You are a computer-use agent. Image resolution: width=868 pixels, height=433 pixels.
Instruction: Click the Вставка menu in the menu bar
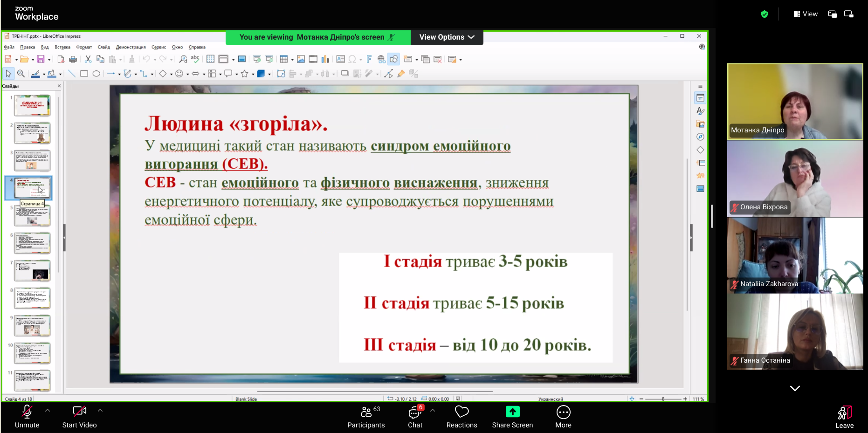click(62, 47)
